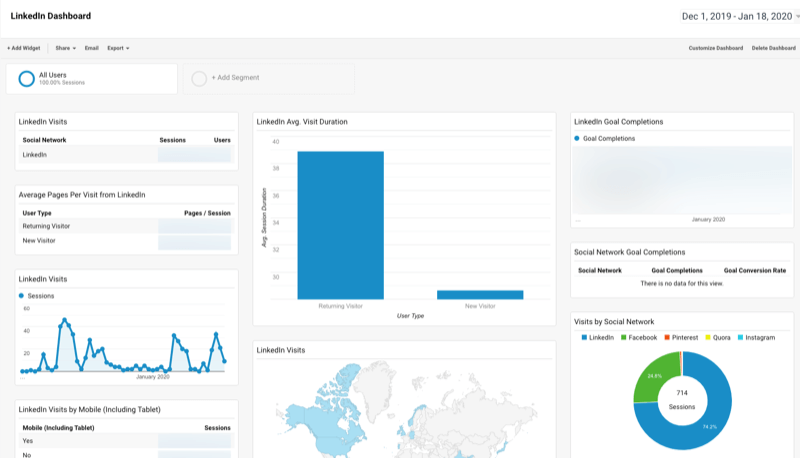The height and width of the screenshot is (458, 800).
Task: Click the Yes row in Mobile visits table
Action: click(127, 441)
